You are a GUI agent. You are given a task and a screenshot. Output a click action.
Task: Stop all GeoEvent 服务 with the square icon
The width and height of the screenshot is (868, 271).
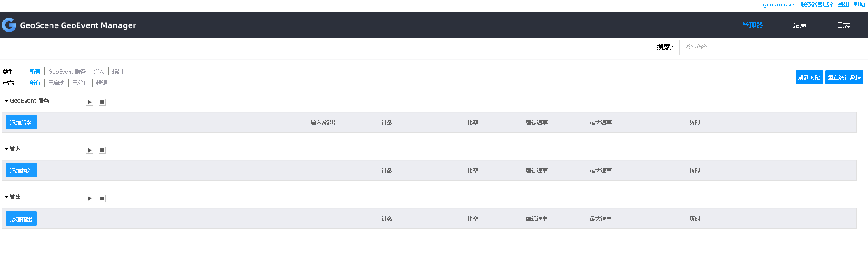[x=102, y=102]
